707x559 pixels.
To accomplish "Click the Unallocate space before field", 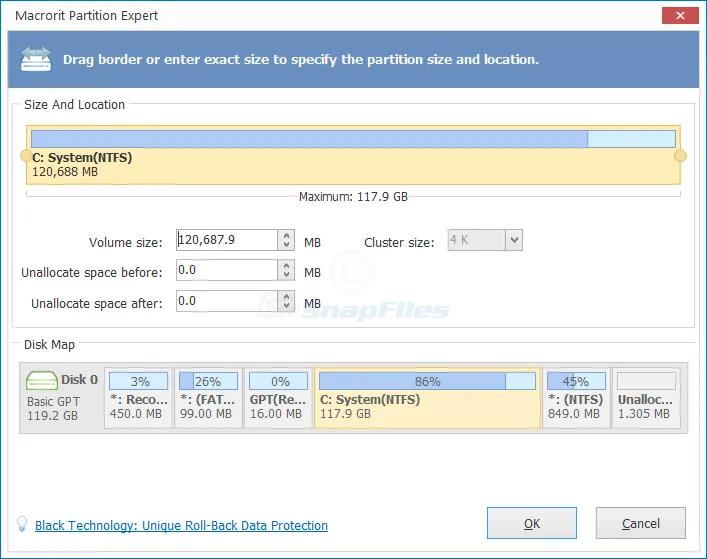I will click(x=227, y=270).
